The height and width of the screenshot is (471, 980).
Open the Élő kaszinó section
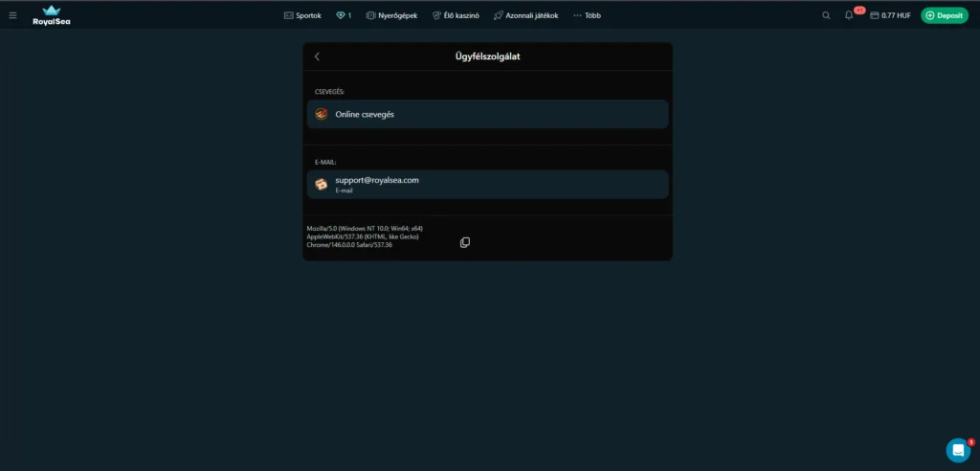[x=456, y=15]
